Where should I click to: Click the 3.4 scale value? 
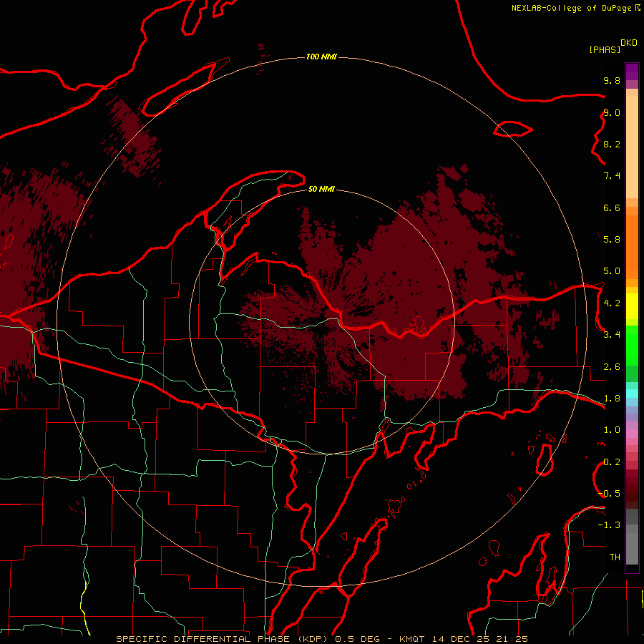pyautogui.click(x=612, y=334)
